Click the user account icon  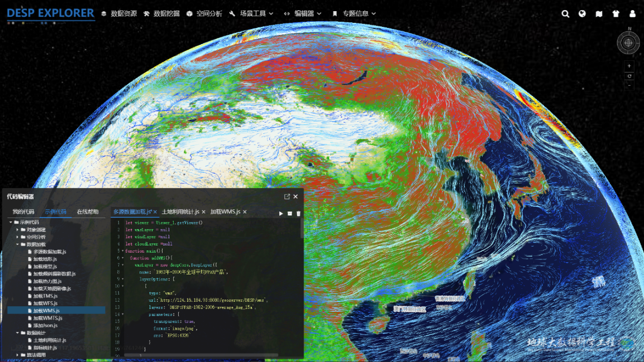[x=633, y=14]
